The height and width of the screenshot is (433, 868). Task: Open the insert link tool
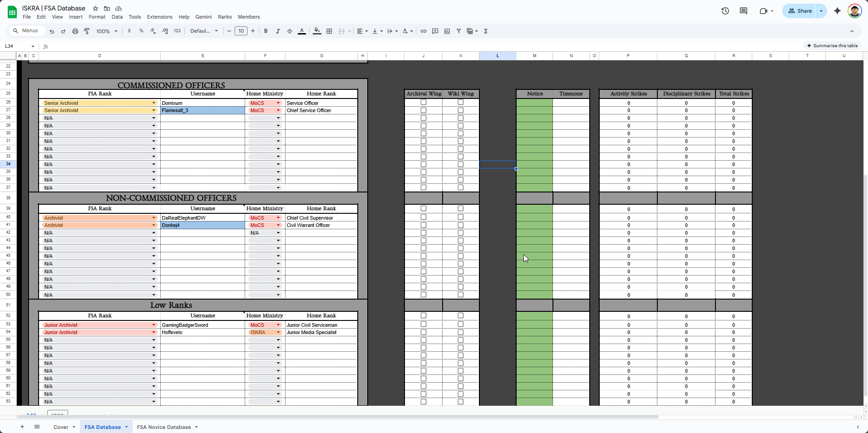click(x=423, y=31)
